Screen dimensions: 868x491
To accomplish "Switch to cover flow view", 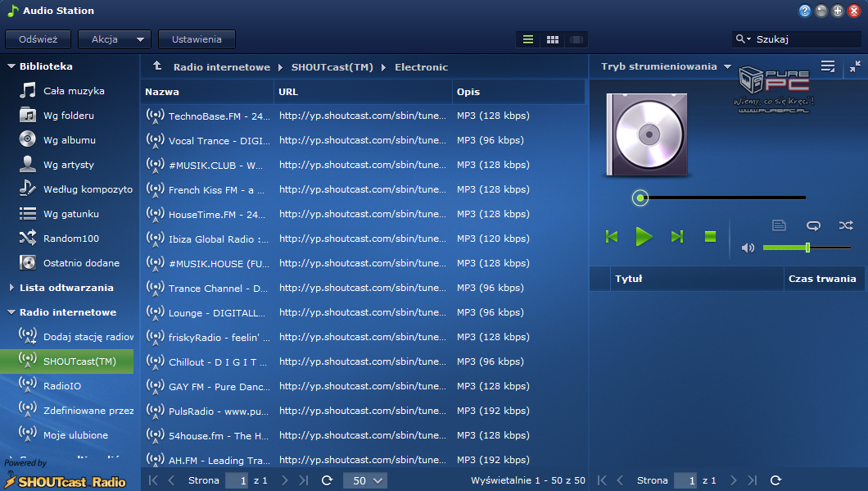I will pos(576,39).
